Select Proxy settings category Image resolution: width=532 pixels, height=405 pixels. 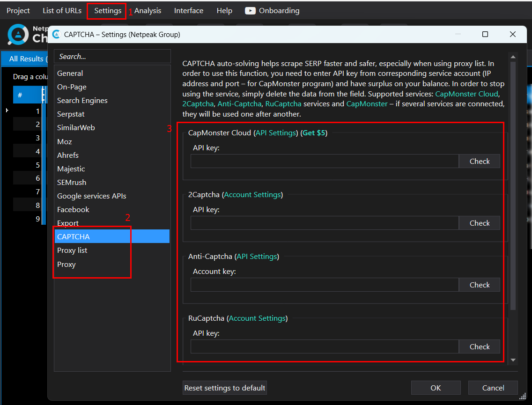[112, 264]
